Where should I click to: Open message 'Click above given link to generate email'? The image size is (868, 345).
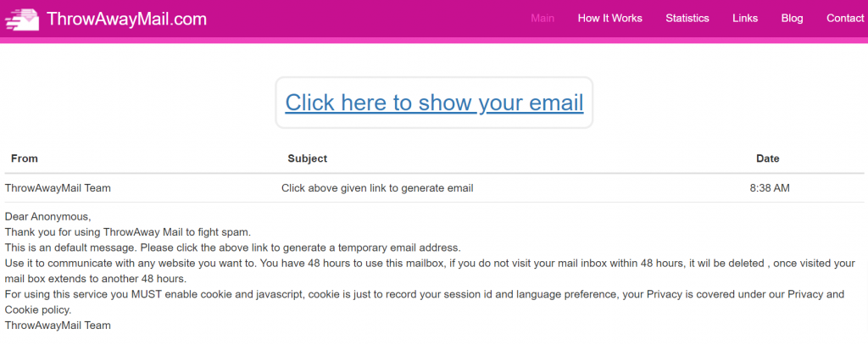pos(377,188)
